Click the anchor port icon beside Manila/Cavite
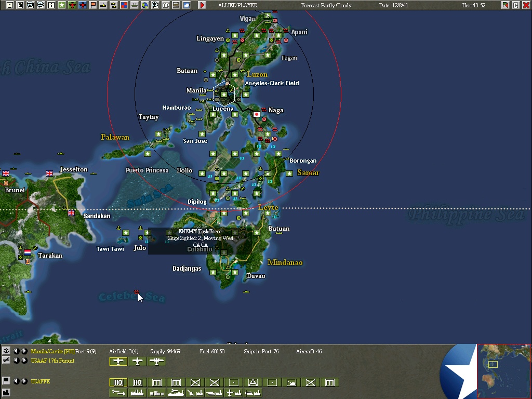Image resolution: width=532 pixels, height=399 pixels. pyautogui.click(x=6, y=351)
